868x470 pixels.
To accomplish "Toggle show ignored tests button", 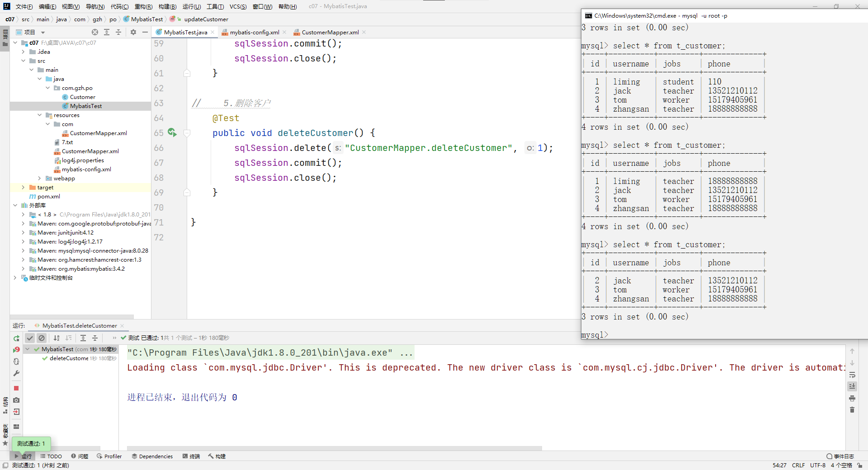I will tap(42, 338).
